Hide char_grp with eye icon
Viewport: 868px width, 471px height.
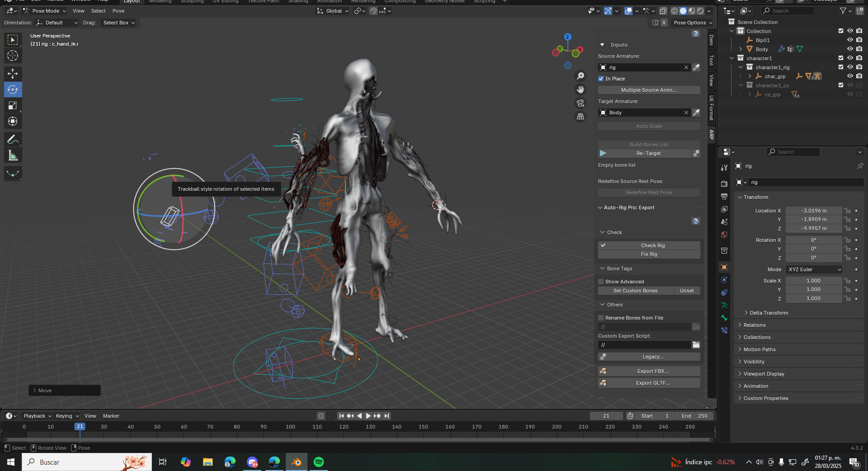pyautogui.click(x=850, y=76)
